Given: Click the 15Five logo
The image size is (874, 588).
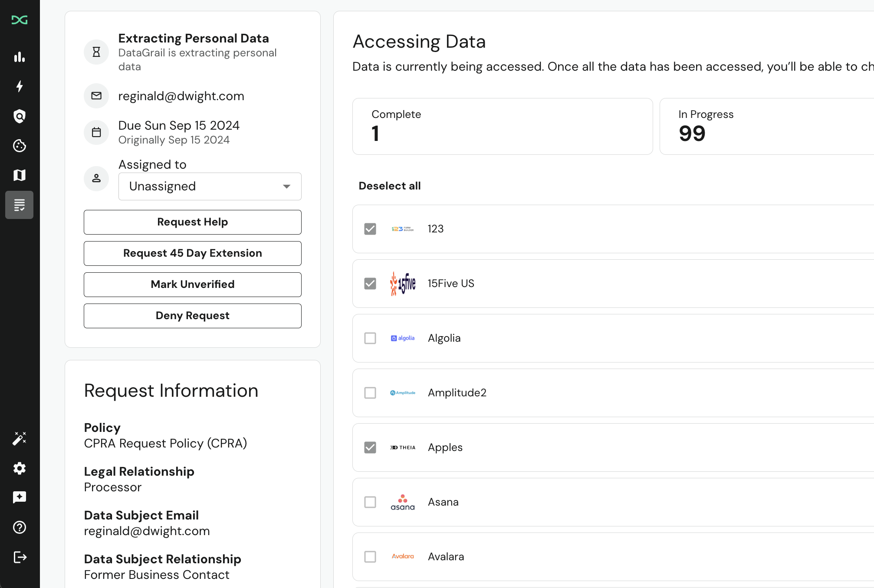Looking at the screenshot, I should pyautogui.click(x=403, y=284).
